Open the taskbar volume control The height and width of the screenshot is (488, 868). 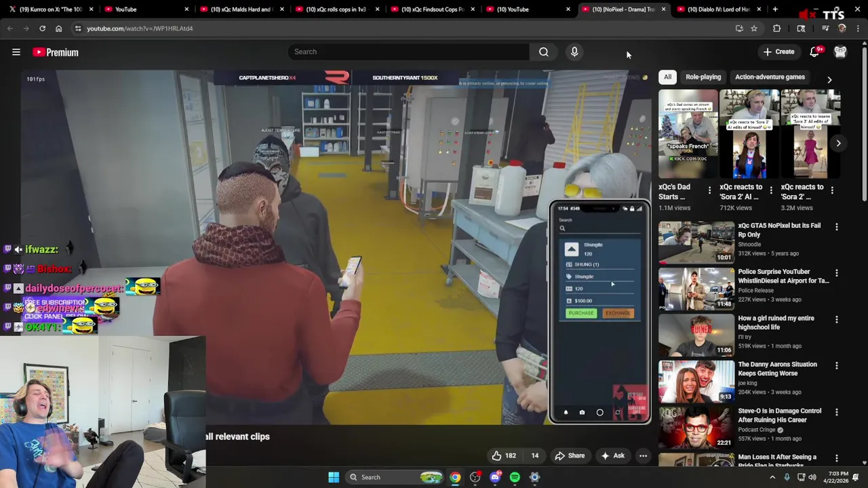[x=812, y=477]
